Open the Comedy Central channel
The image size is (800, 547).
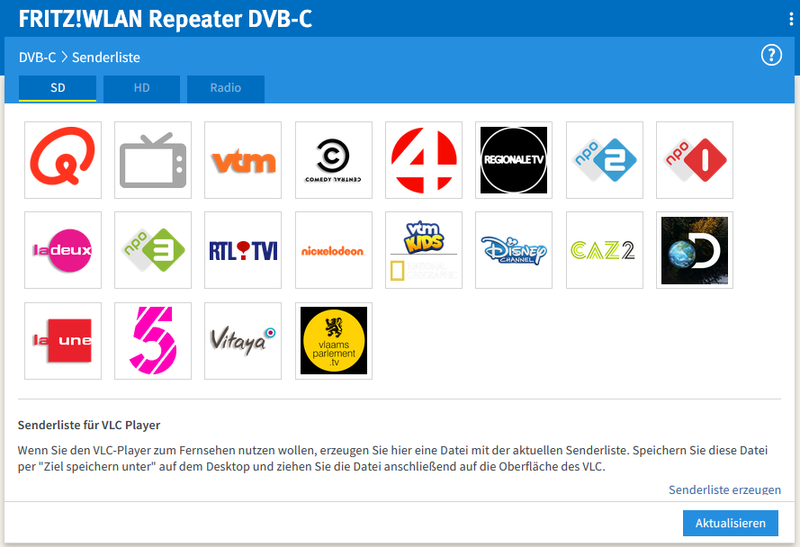333,160
